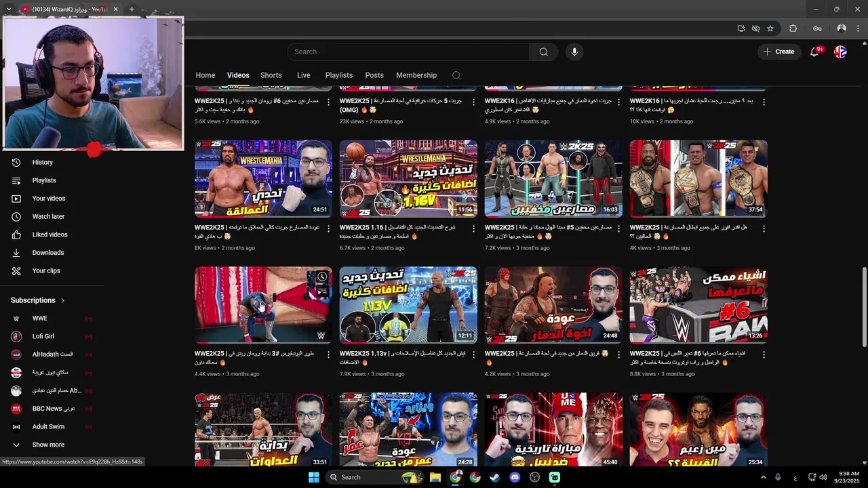Viewport: 868px width, 488px height.
Task: Switch to the Posts tab
Action: pos(374,75)
